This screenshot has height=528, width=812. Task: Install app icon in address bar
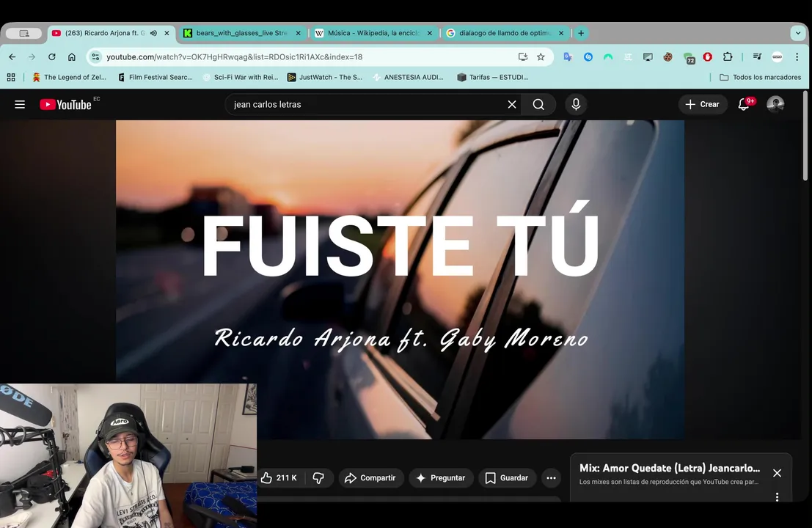click(x=523, y=57)
